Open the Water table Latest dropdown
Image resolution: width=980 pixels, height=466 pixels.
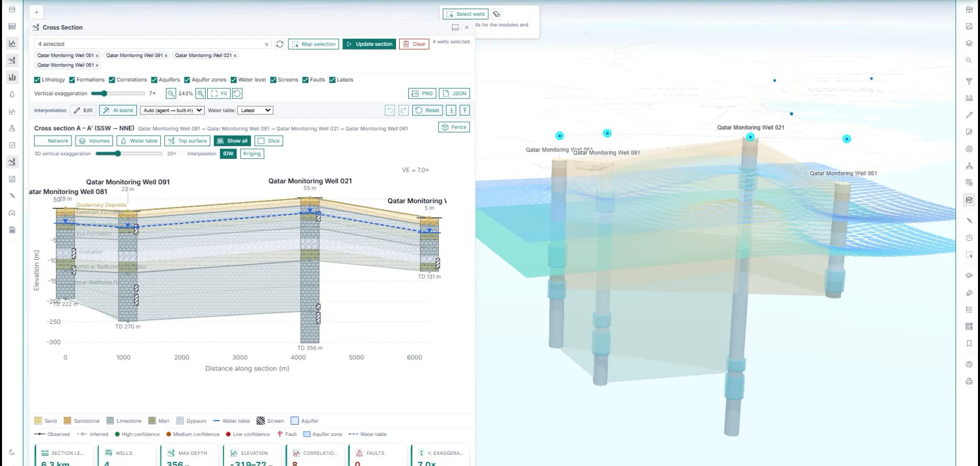(x=255, y=110)
